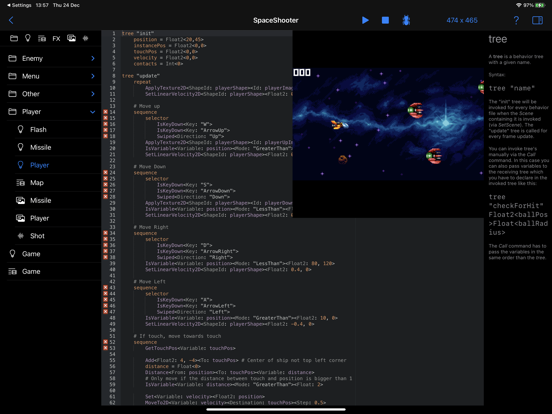Go back with the top-left chevron
552x414 pixels.
tap(11, 20)
